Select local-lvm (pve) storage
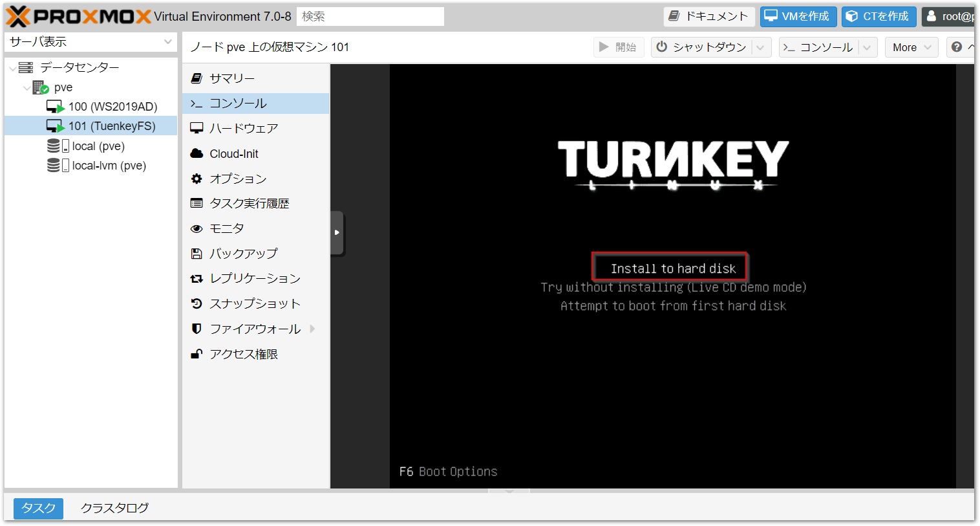 coord(109,166)
